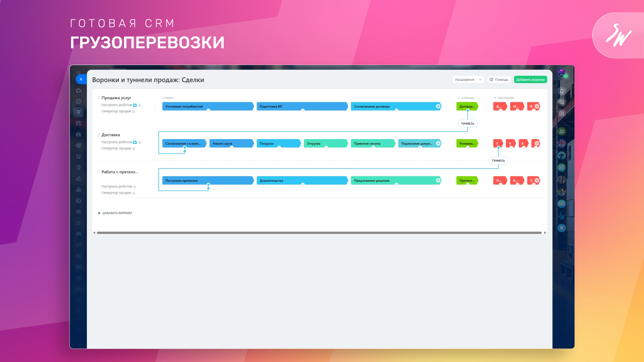Viewport: 644px width, 362px height.
Task: Click the robot icon next to Доставка settings
Action: click(x=135, y=142)
